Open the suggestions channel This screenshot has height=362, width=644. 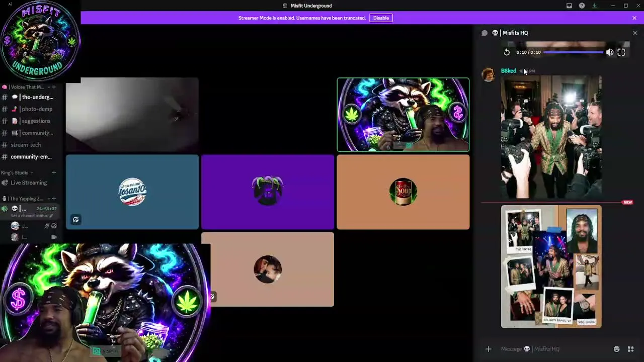point(32,121)
